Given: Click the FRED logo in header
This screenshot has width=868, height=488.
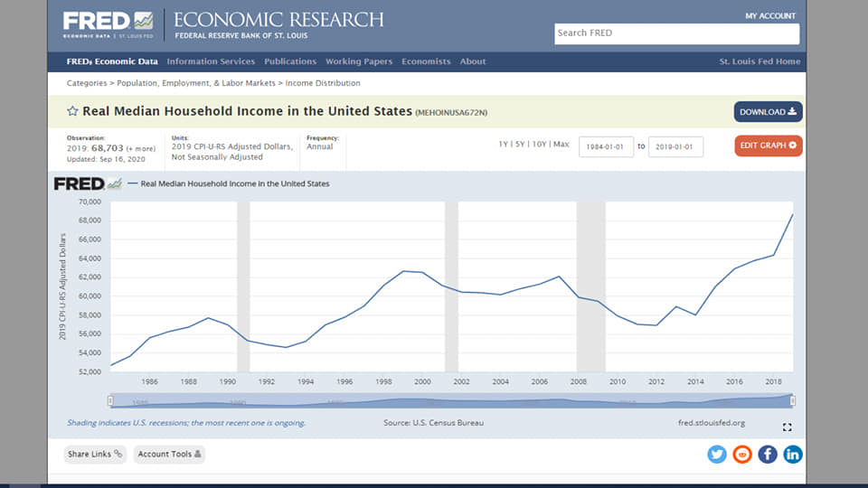Looking at the screenshot, I should click(x=108, y=23).
